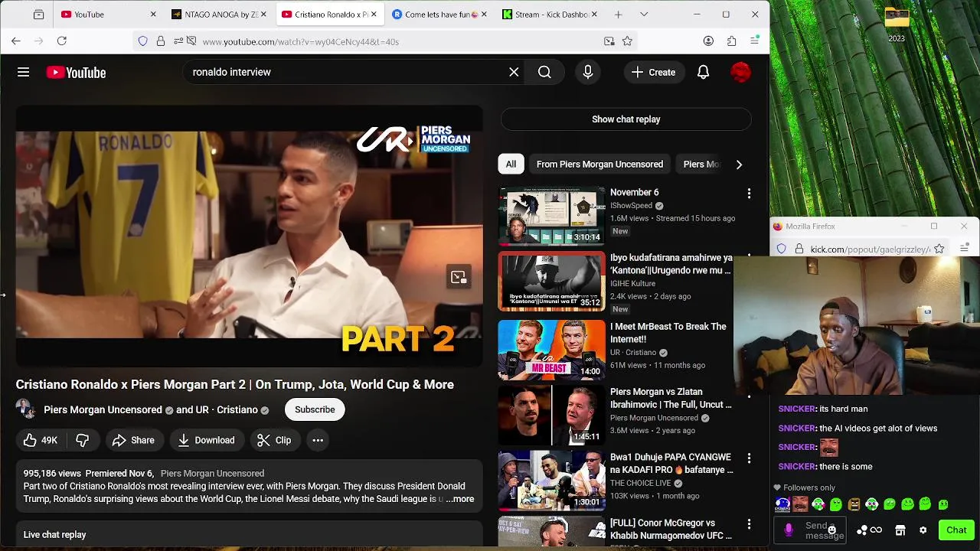
Task: View site security padlock info
Action: [x=161, y=41]
